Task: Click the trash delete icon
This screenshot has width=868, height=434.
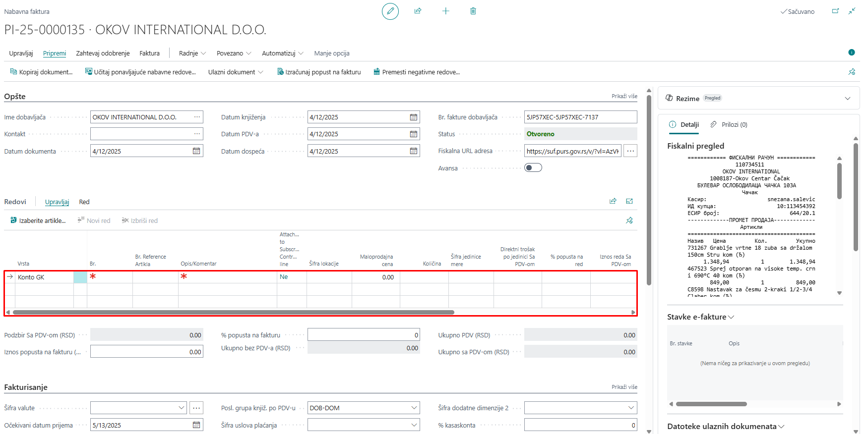Action: click(x=473, y=11)
